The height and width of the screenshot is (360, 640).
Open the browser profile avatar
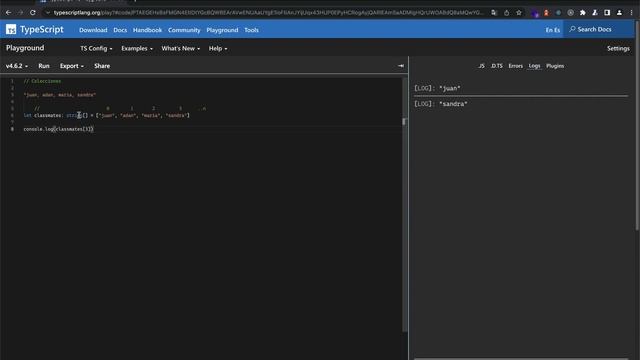(619, 13)
